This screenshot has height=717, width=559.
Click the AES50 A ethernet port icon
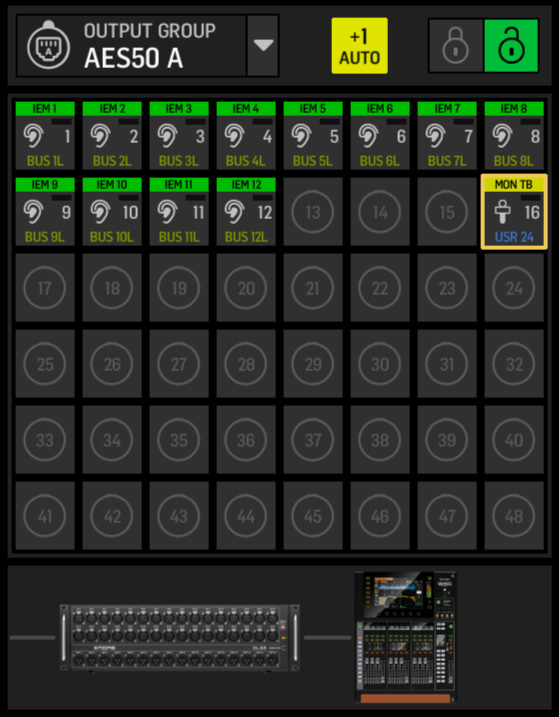point(48,46)
